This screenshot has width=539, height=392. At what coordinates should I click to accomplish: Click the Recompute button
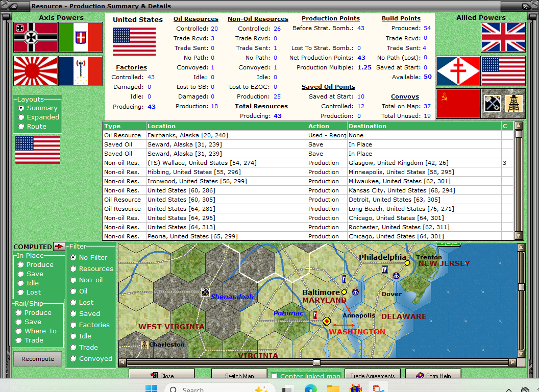coord(38,359)
